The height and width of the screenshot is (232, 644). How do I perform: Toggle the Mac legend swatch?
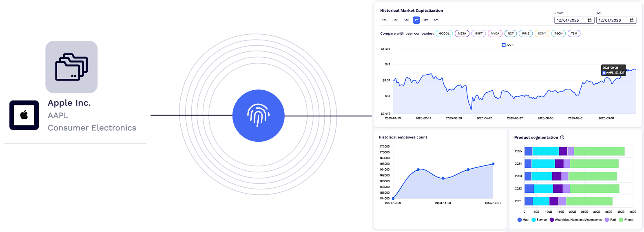520,220
